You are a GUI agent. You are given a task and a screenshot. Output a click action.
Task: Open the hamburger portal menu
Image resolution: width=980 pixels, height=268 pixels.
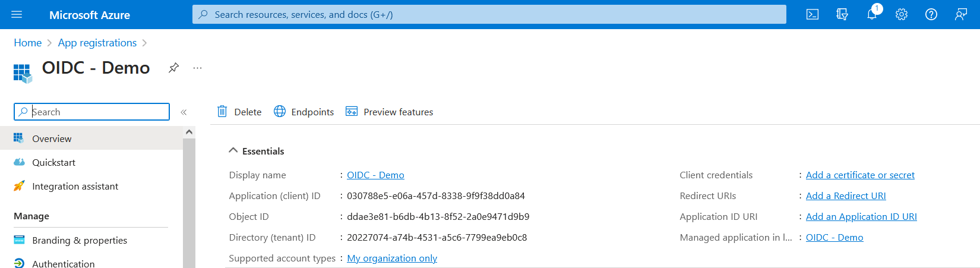click(x=17, y=15)
